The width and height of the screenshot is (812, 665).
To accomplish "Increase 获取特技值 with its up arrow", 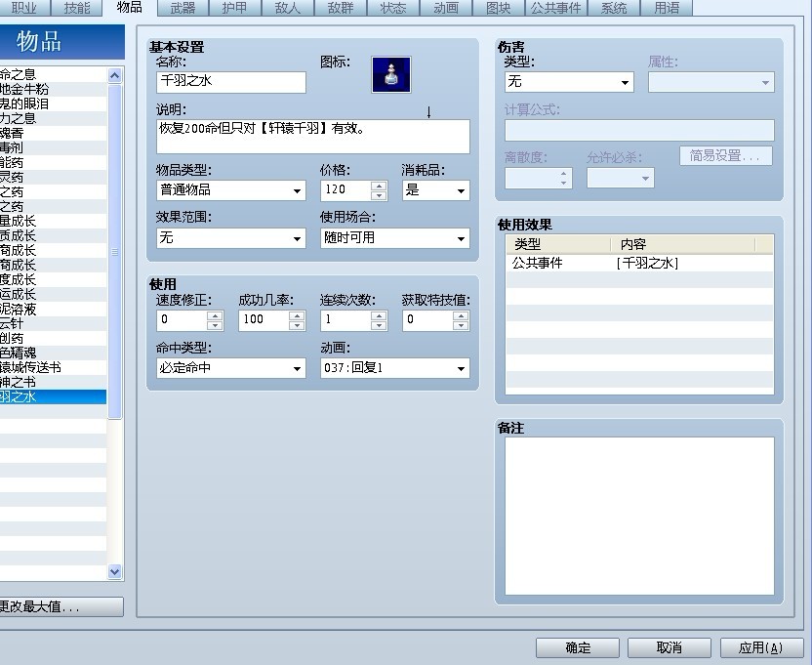I will [461, 315].
